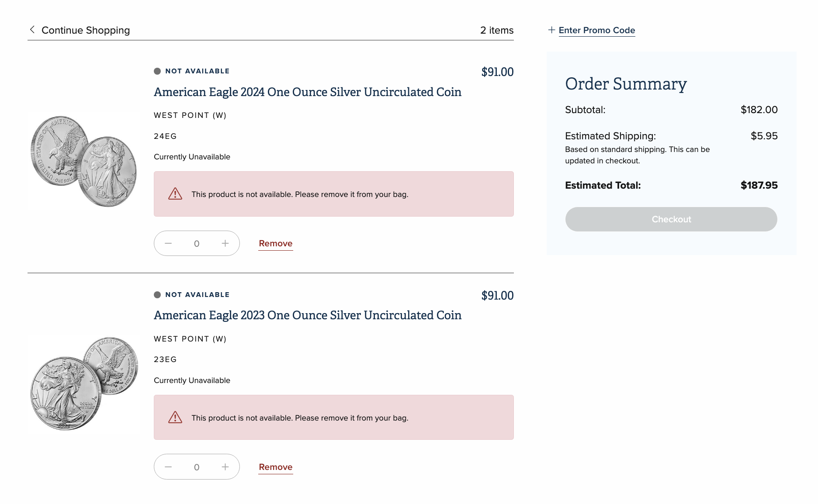
Task: Click the Subtotal label
Action: [x=585, y=110]
